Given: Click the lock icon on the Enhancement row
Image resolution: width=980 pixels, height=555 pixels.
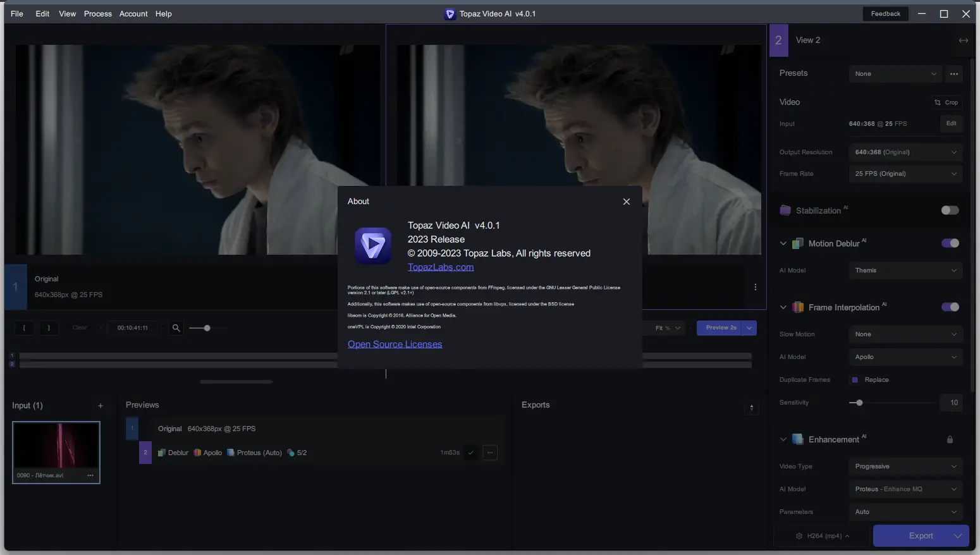Looking at the screenshot, I should tap(950, 439).
